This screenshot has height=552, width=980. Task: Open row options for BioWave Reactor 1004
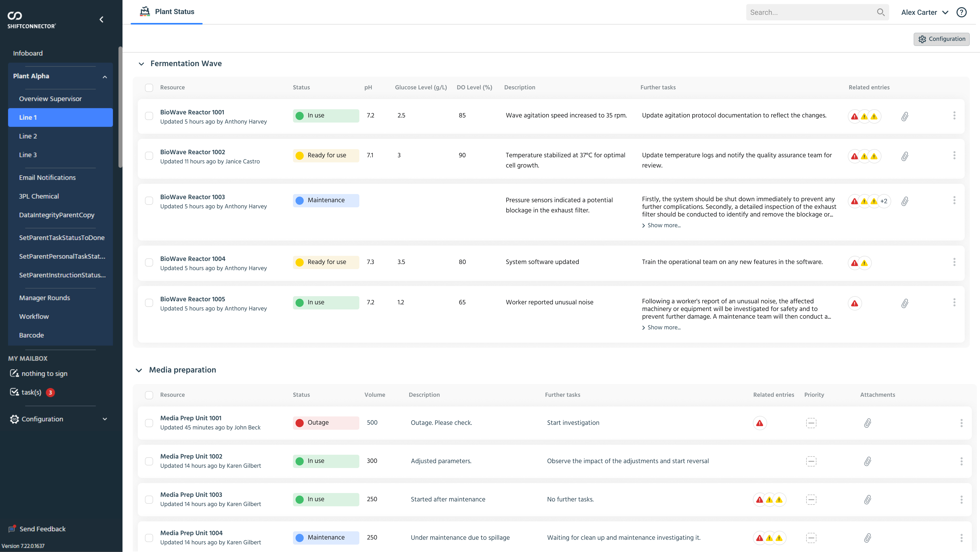point(954,262)
